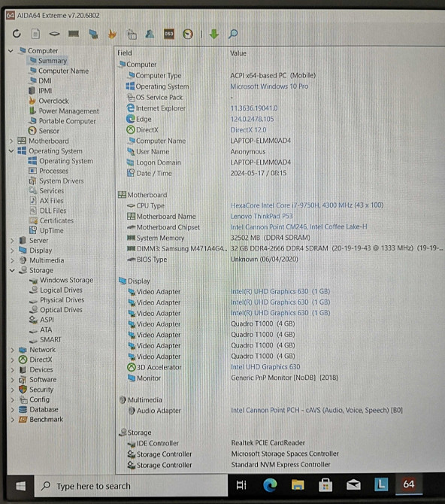Viewport: 445px width, 504px height.
Task: Open HexaCore Intel Core i7-9750H link
Action: tap(307, 205)
